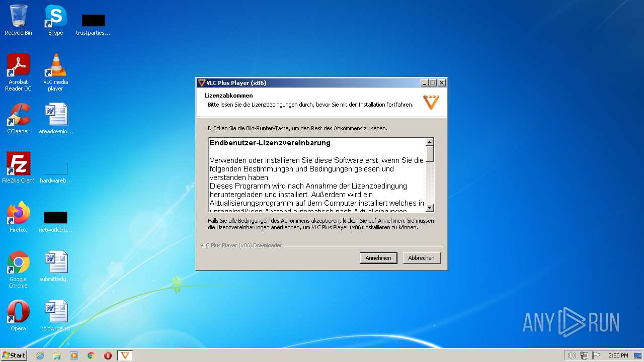
Task: Click the taskbar clock showing 2:50 PM
Action: (x=618, y=355)
